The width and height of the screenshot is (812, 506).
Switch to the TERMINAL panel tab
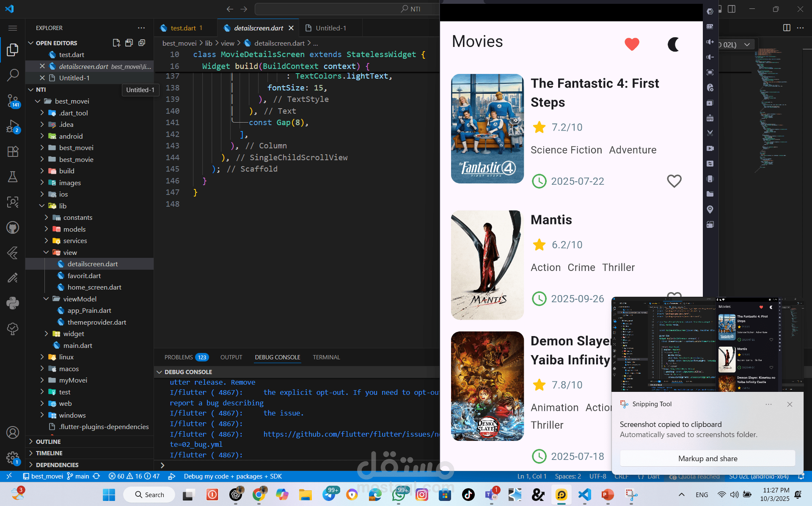[326, 357]
